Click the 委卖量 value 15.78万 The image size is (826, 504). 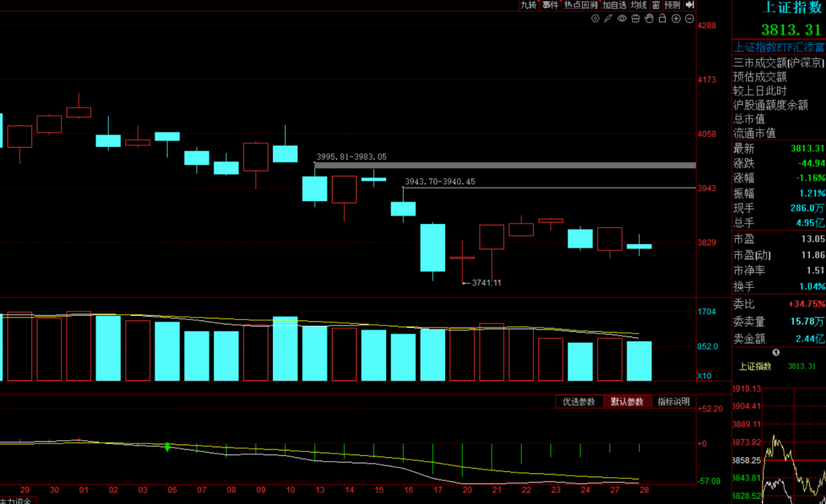pyautogui.click(x=808, y=321)
